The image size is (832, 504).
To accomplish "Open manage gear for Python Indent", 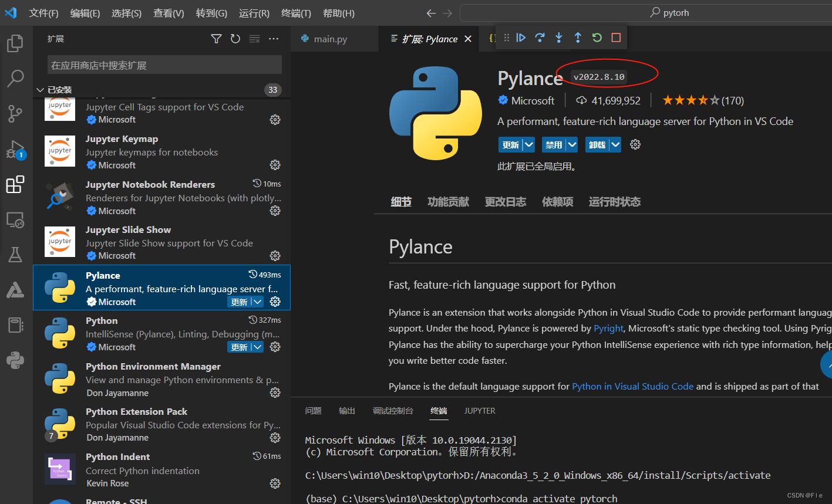I will 275,483.
